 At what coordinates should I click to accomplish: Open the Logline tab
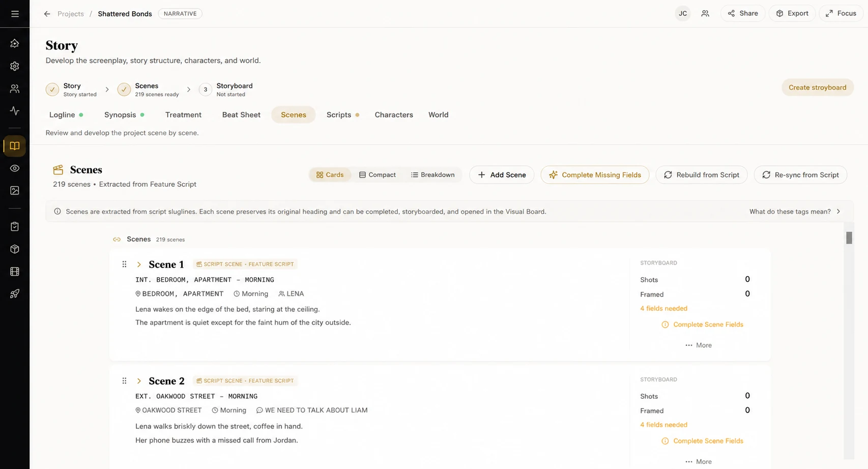[x=66, y=115]
